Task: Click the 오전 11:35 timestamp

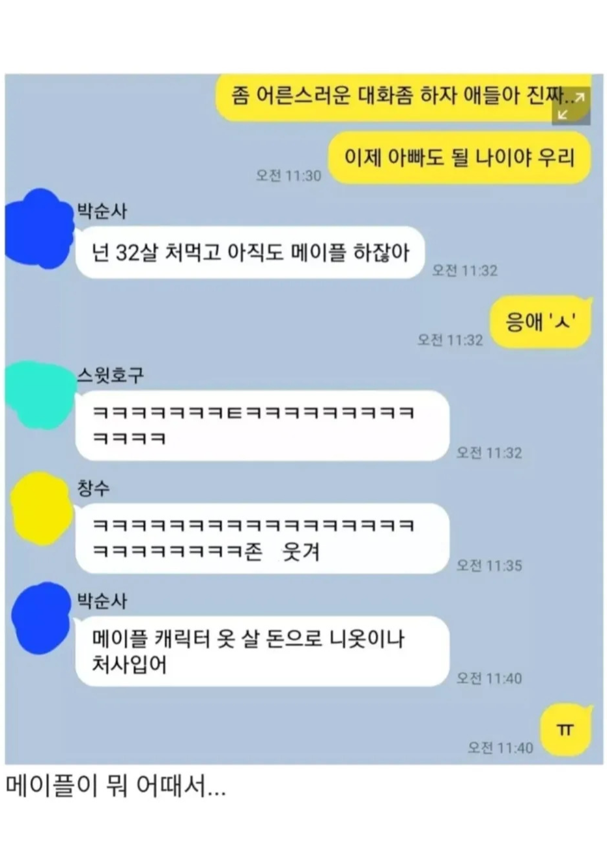Action: tap(489, 565)
